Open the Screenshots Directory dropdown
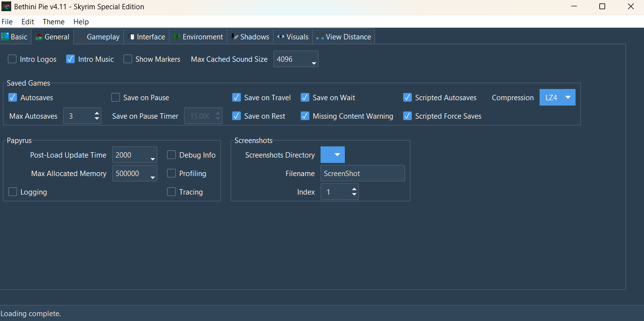Image resolution: width=644 pixels, height=321 pixels. click(333, 155)
